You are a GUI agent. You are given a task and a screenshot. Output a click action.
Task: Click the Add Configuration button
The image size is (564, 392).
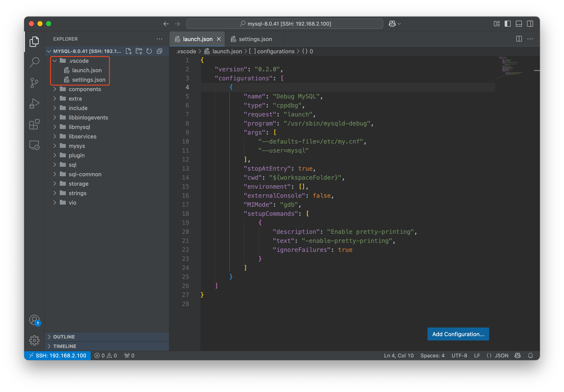click(458, 334)
